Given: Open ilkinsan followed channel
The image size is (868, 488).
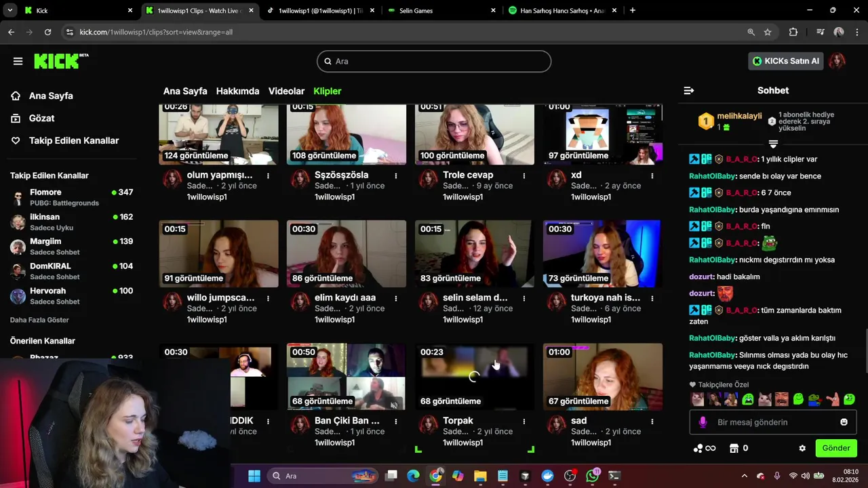Looking at the screenshot, I should (71, 222).
